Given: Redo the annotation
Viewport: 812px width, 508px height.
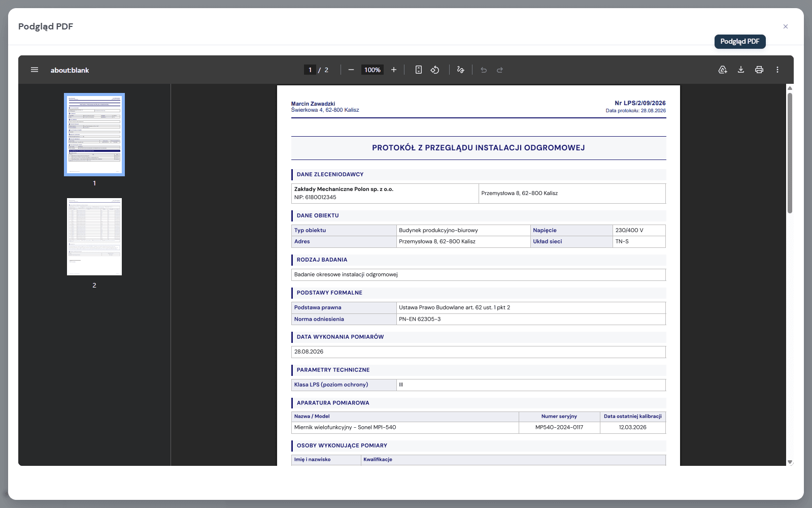Looking at the screenshot, I should click(x=500, y=70).
